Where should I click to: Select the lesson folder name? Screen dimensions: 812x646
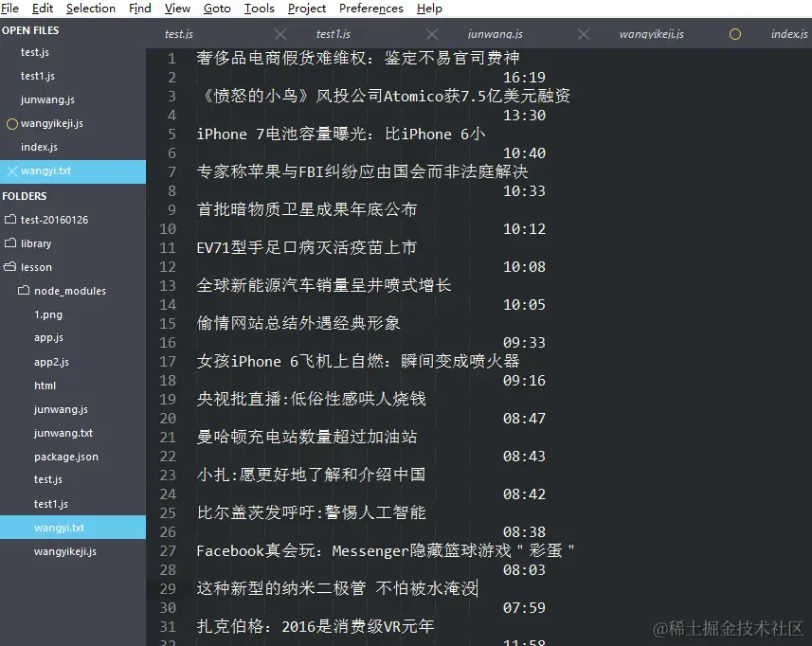pyautogui.click(x=36, y=268)
